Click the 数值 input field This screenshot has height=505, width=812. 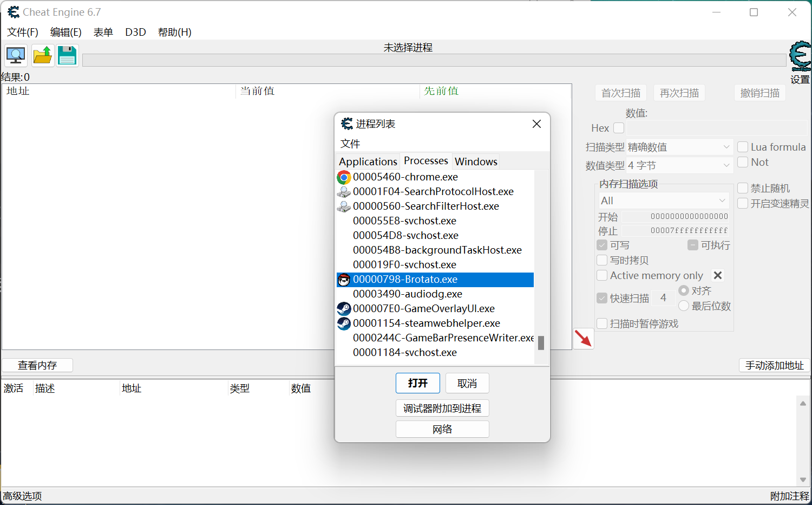(717, 128)
